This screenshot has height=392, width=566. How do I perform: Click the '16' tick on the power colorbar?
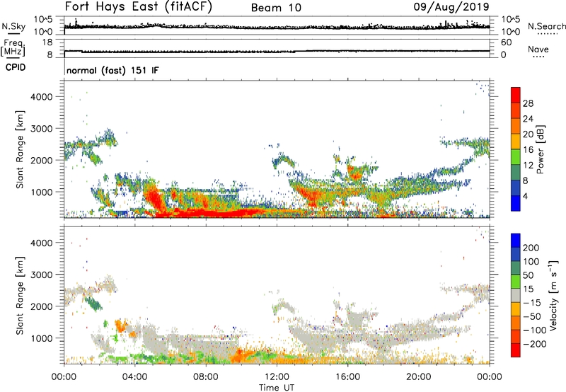[x=528, y=150]
